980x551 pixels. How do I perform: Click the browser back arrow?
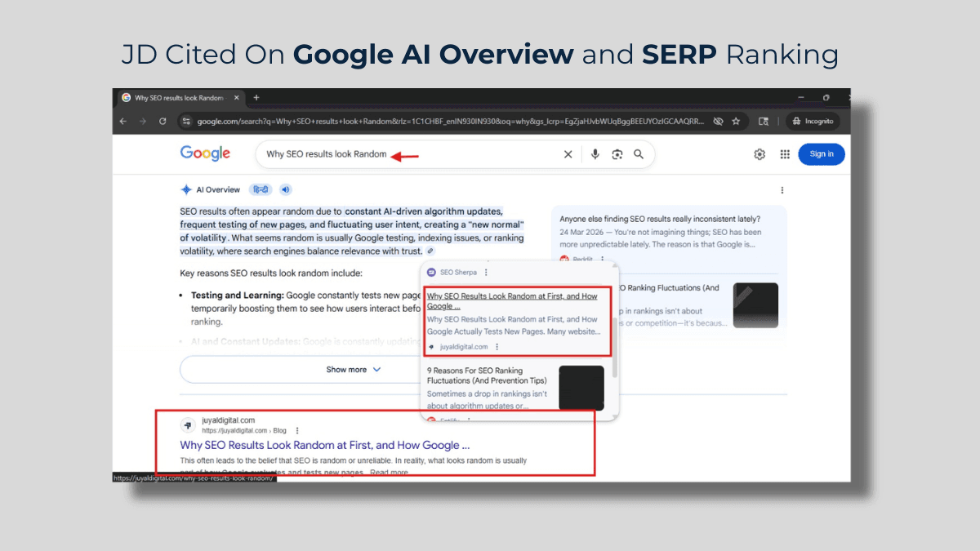pos(123,121)
